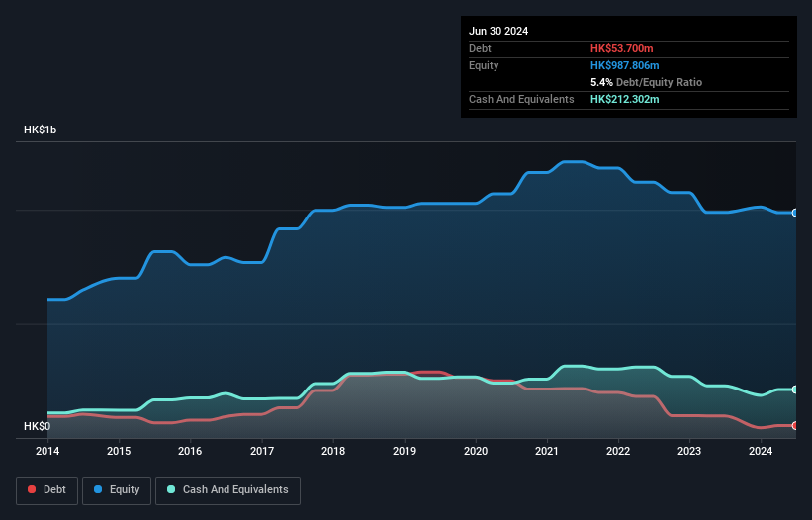The height and width of the screenshot is (520, 812).
Task: Click the 2020 x-axis label
Action: pos(476,451)
